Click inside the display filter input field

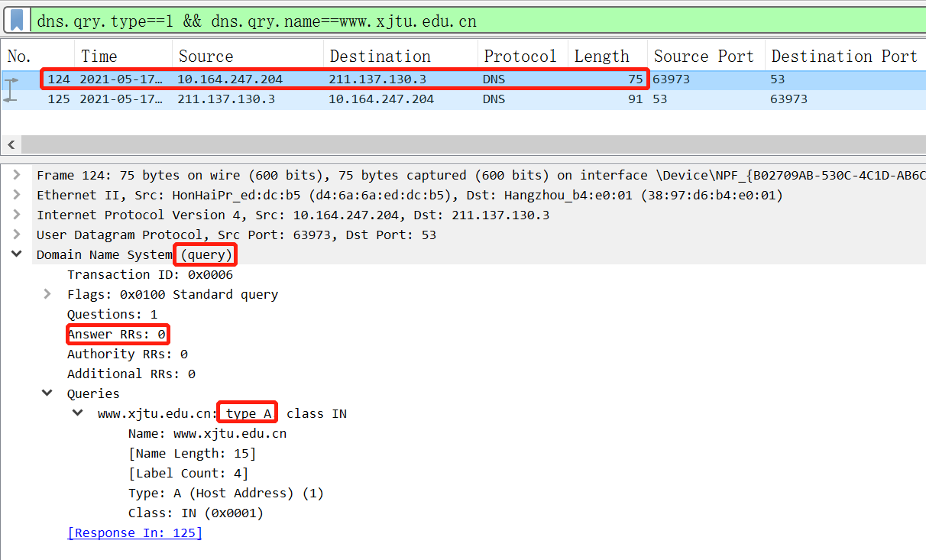pos(458,21)
